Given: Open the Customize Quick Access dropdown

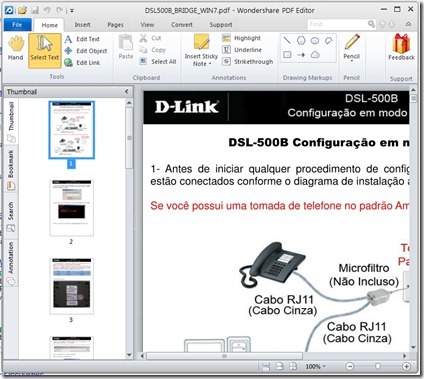Looking at the screenshot, I should click(72, 11).
